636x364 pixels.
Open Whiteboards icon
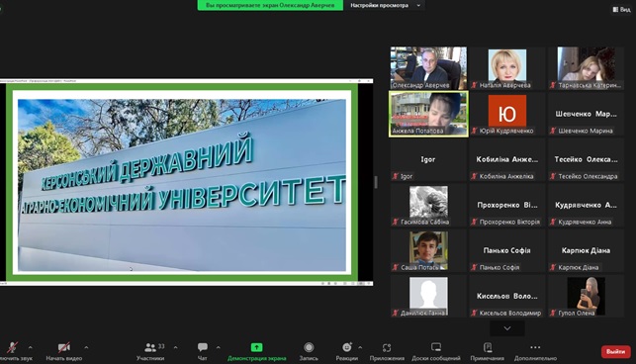point(436,347)
